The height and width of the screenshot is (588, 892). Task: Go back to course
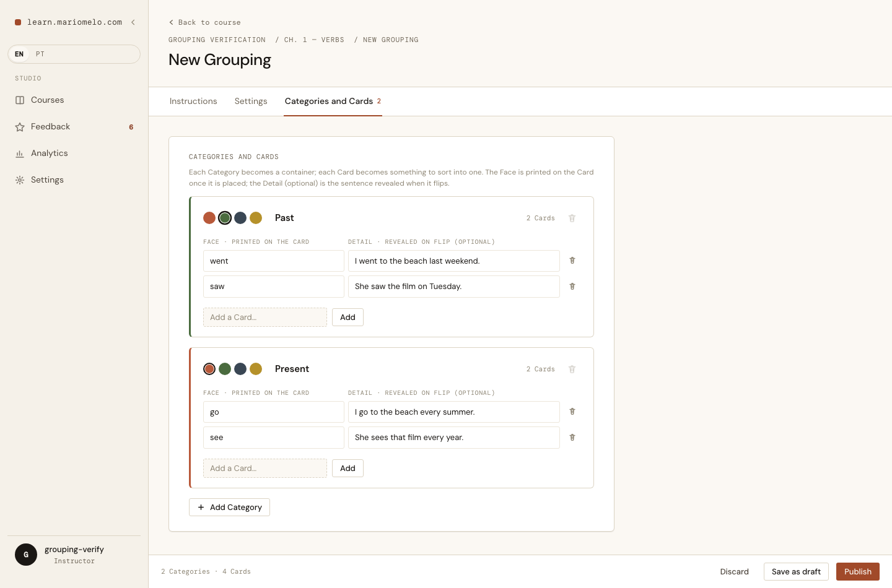click(x=204, y=22)
